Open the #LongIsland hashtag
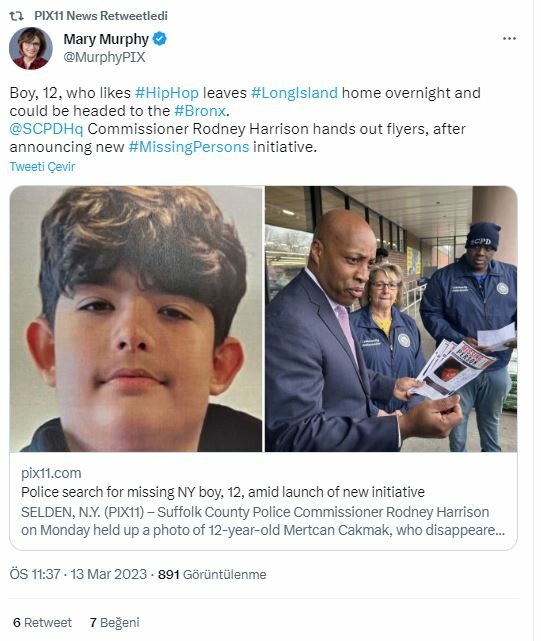 tap(294, 93)
